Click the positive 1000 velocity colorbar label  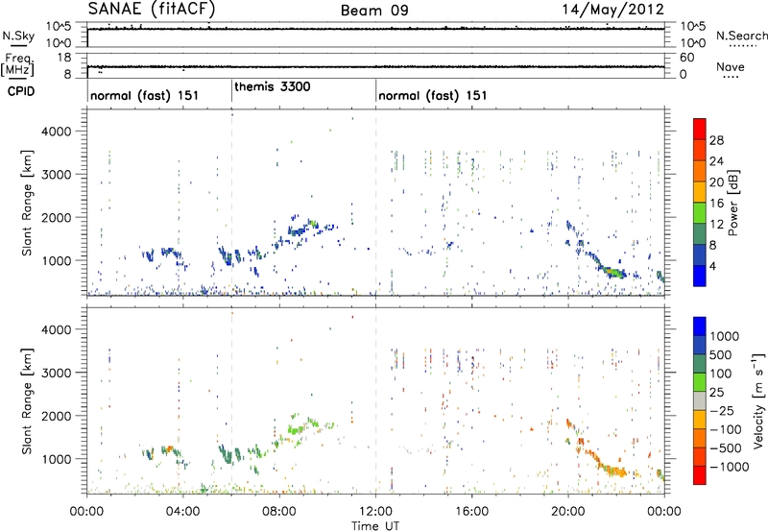(x=725, y=336)
